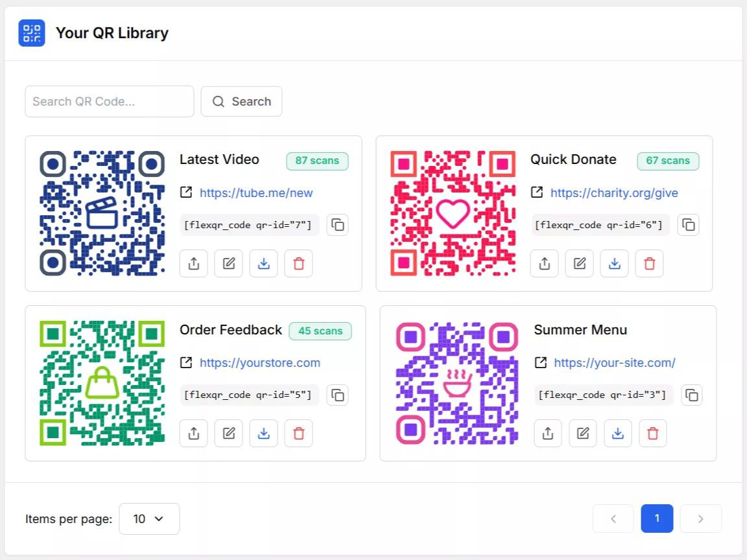Edit the Latest Video QR code
Viewport: 747px width, 560px height.
pos(229,263)
